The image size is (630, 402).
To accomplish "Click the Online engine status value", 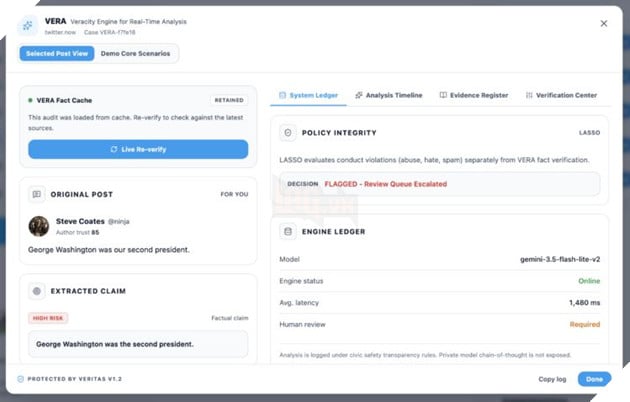I will [589, 281].
